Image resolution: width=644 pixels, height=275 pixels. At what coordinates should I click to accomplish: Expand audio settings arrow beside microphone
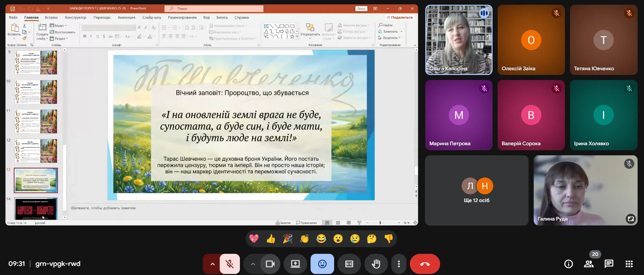pos(212,264)
